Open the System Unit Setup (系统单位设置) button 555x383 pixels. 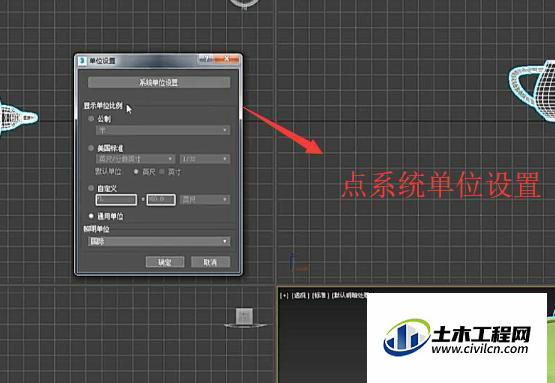coord(159,82)
